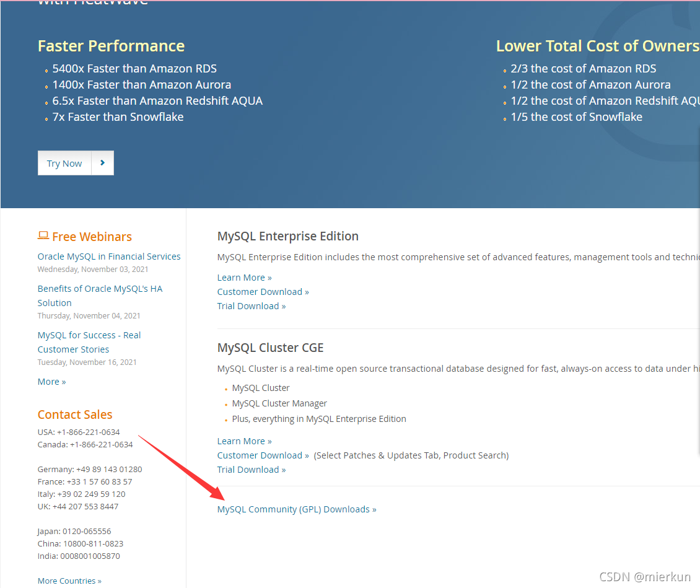Click the date Wednesday, November 03, 2021
Image resolution: width=700 pixels, height=588 pixels.
point(93,270)
